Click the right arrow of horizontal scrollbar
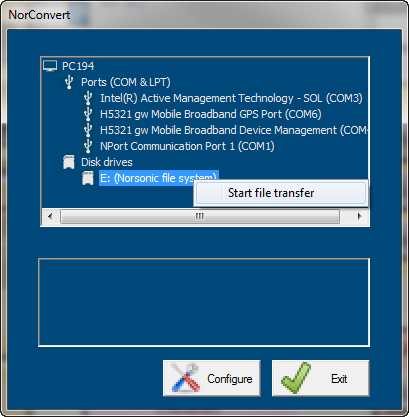Screen dimensions: 409x417 click(x=359, y=216)
